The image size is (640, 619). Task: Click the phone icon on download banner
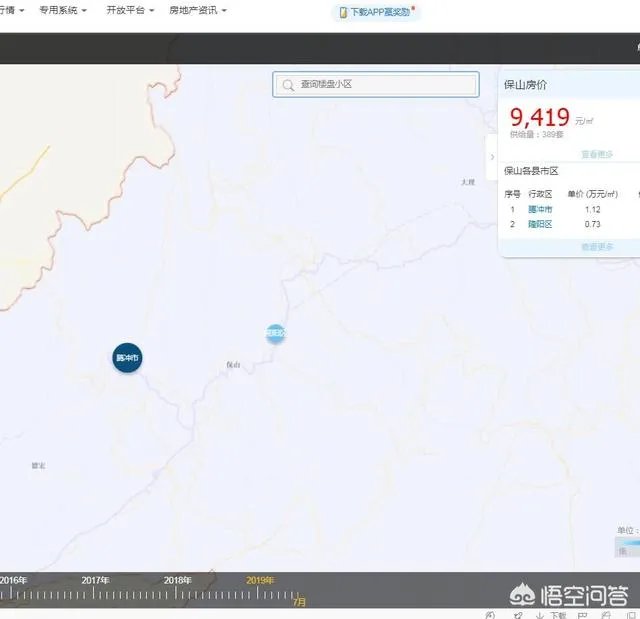click(342, 12)
